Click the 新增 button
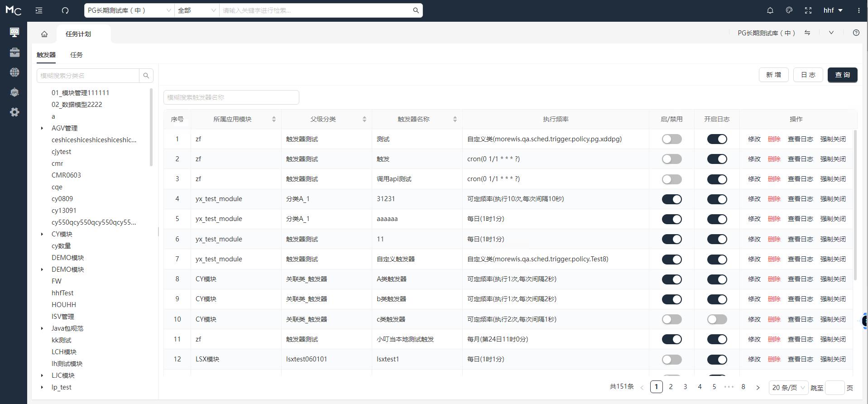This screenshot has width=868, height=404. [x=773, y=75]
